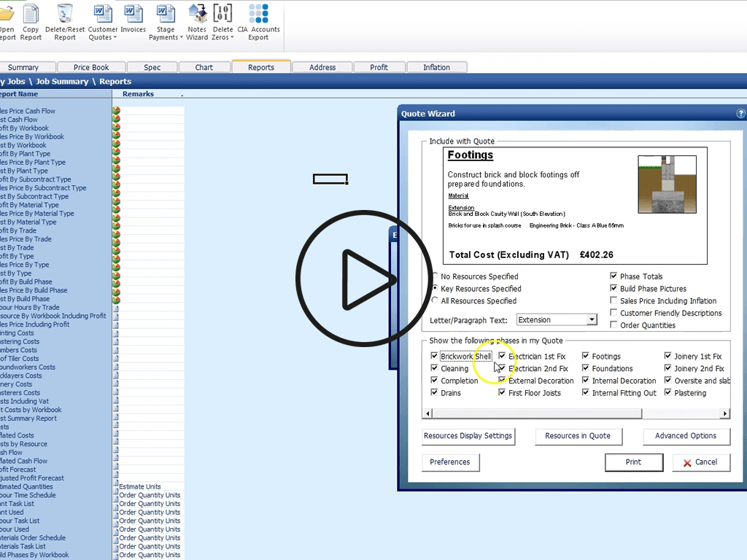Click the document icon beside Cost Summary Report
Image resolution: width=747 pixels, height=560 pixels.
click(x=116, y=418)
